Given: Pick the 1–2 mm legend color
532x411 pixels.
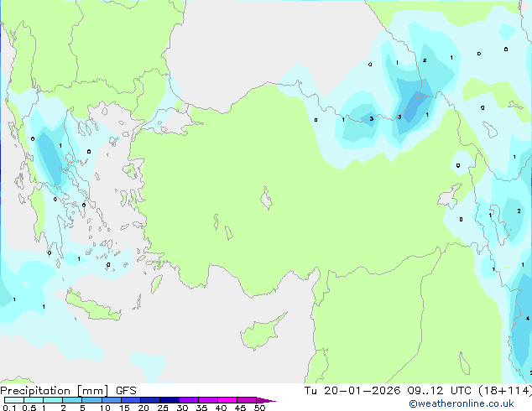Looking at the screenshot, I should coord(53,400).
